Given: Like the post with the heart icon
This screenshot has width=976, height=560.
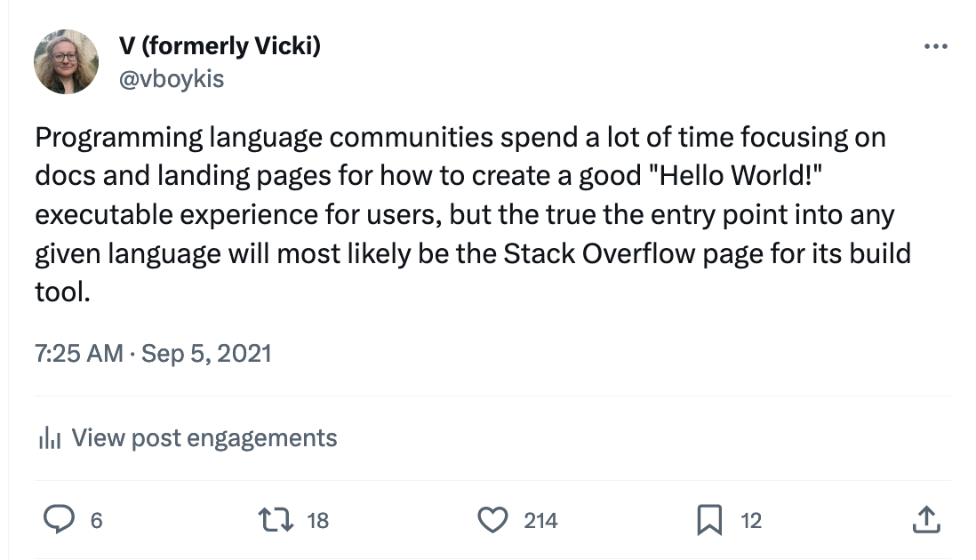Looking at the screenshot, I should click(492, 519).
